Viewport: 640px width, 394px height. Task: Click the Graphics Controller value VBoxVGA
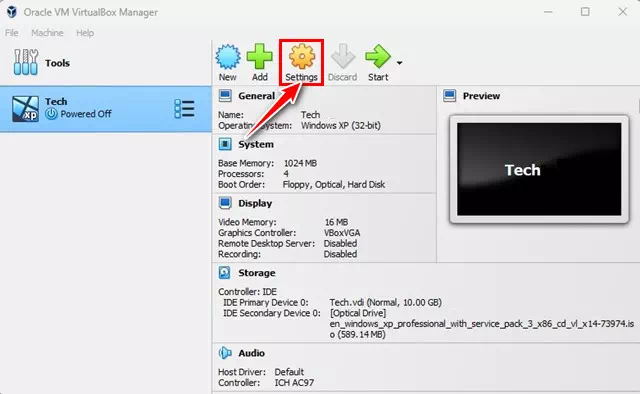[342, 233]
